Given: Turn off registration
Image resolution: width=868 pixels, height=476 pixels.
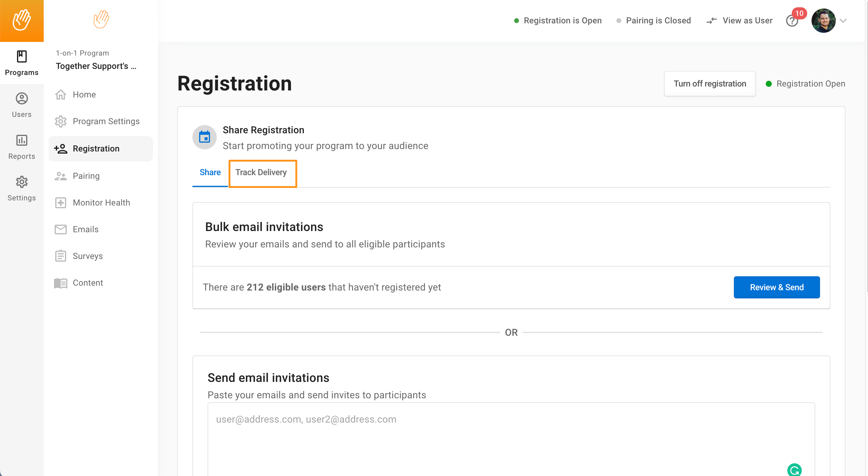Looking at the screenshot, I should coord(710,83).
